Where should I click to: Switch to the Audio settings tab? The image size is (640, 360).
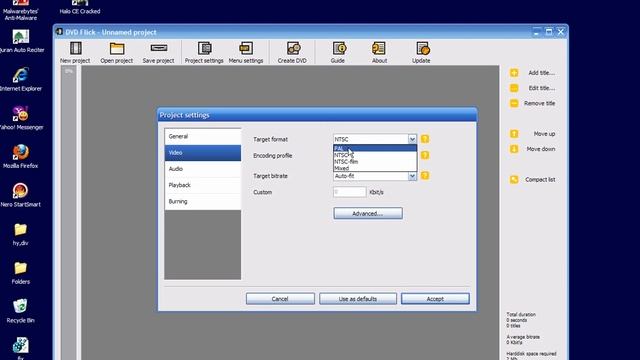coord(203,169)
